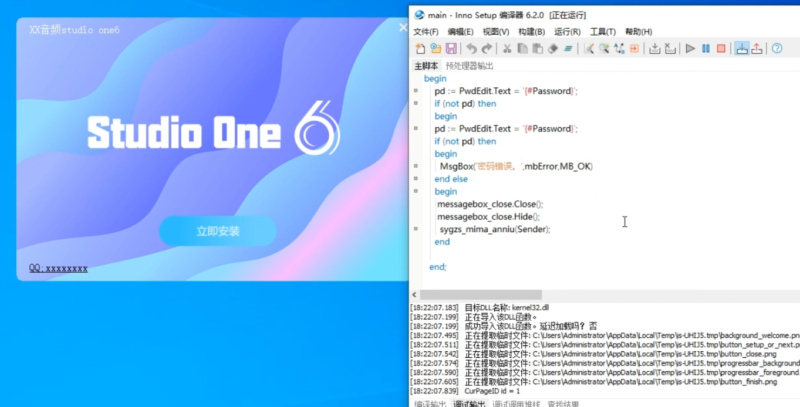Click the editor horizontal scrollbar thumb

pyautogui.click(x=481, y=295)
